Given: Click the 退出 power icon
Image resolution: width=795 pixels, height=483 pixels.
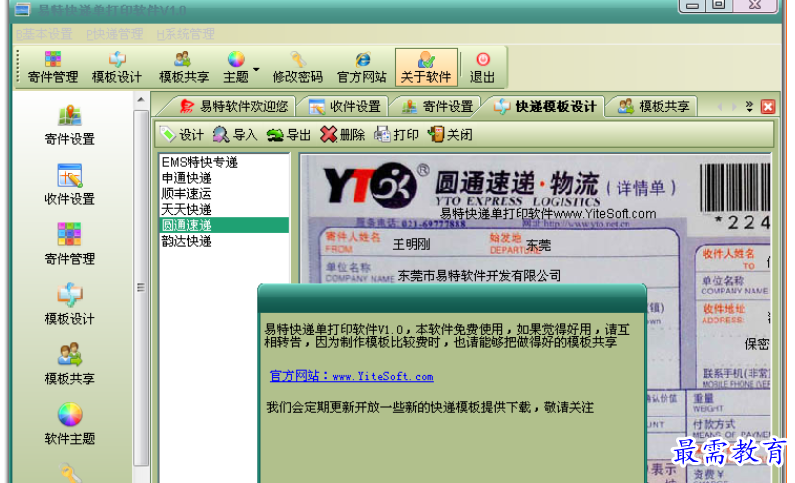Looking at the screenshot, I should click(x=482, y=67).
